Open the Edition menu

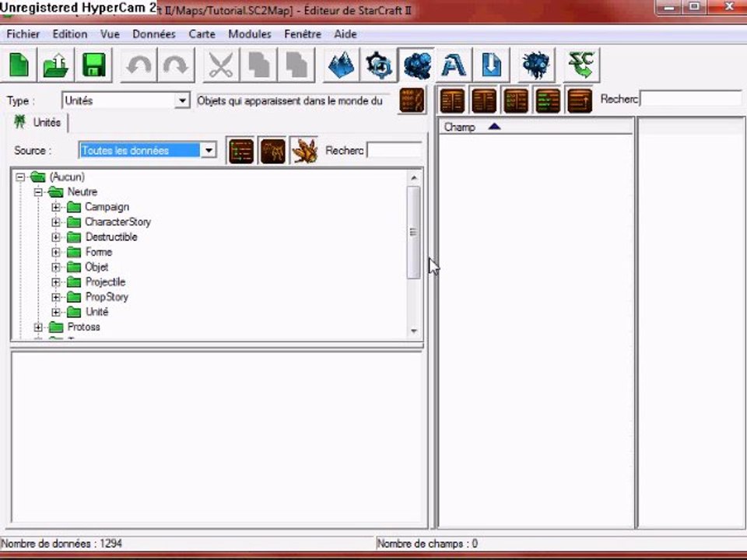coord(69,34)
